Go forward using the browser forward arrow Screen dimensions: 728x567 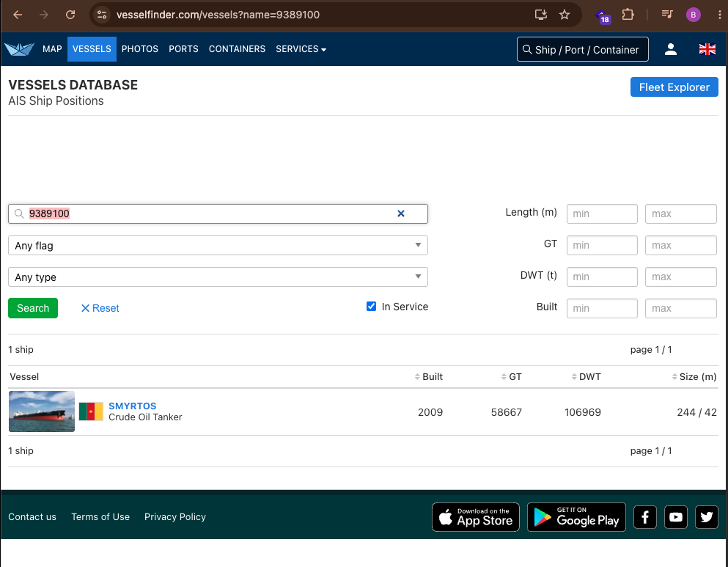click(x=44, y=15)
